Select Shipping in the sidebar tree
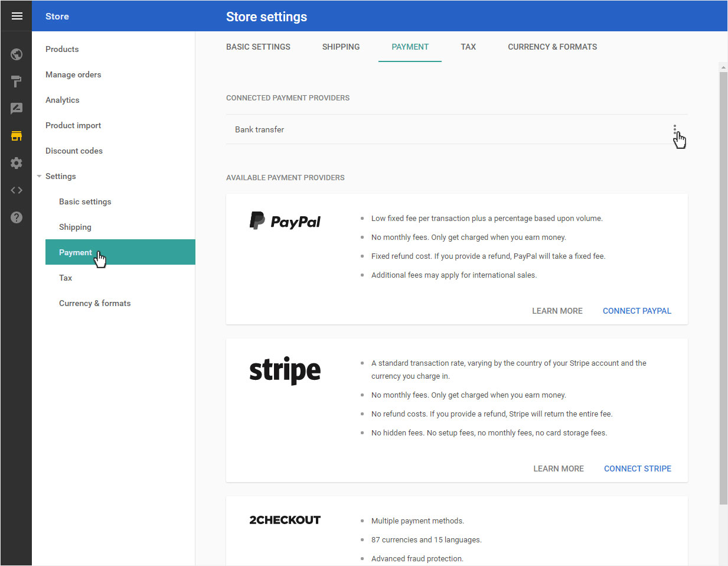This screenshot has width=728, height=566. [x=75, y=227]
